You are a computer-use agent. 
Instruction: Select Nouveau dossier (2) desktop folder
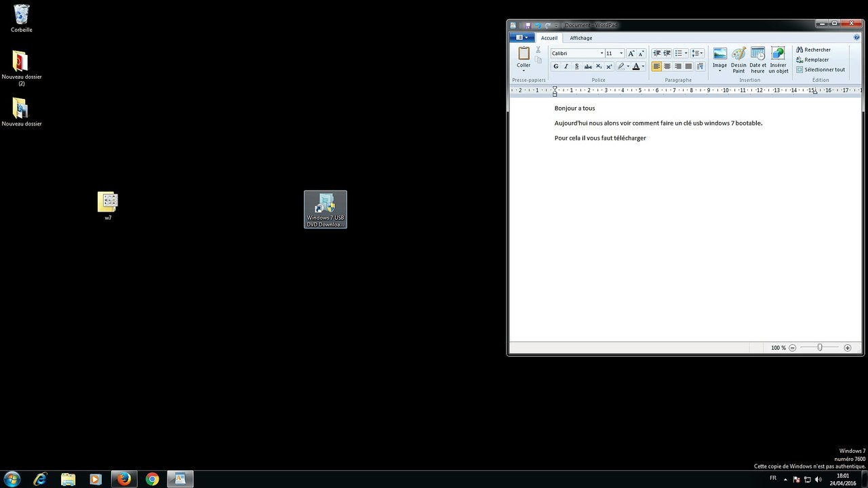coord(22,68)
